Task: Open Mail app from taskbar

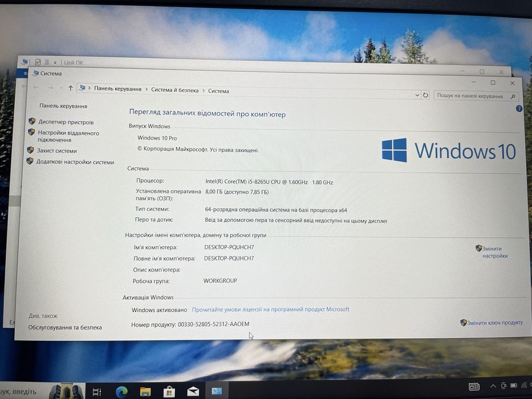Action: click(193, 392)
